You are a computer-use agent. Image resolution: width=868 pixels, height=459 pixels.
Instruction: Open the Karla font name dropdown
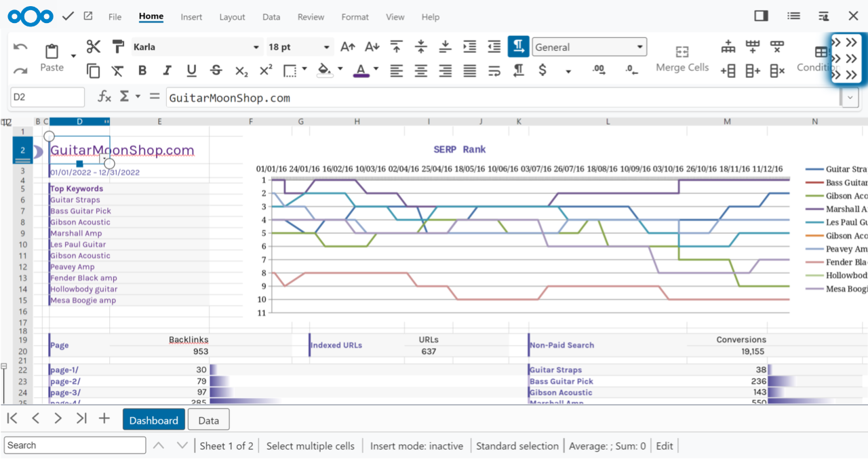[256, 47]
